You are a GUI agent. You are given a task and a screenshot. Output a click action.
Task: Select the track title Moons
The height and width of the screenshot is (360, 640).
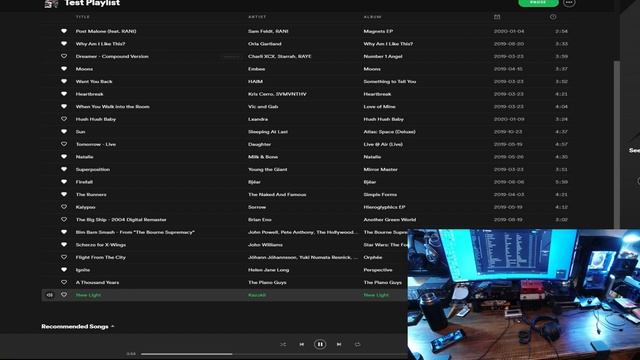point(84,69)
